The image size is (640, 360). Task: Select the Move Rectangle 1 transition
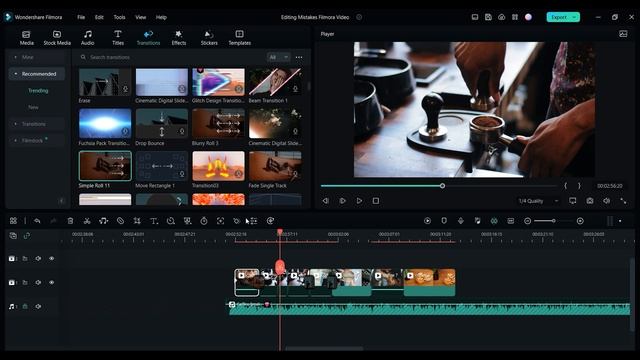[162, 166]
